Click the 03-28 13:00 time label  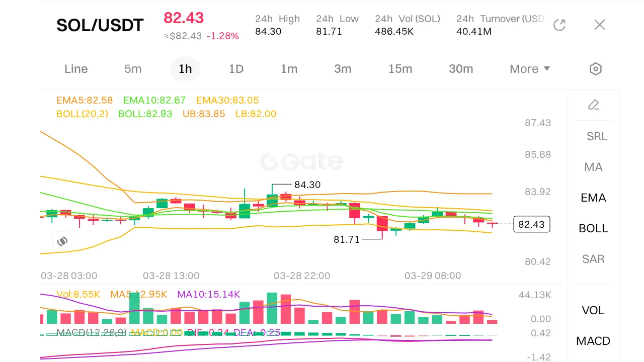click(171, 276)
